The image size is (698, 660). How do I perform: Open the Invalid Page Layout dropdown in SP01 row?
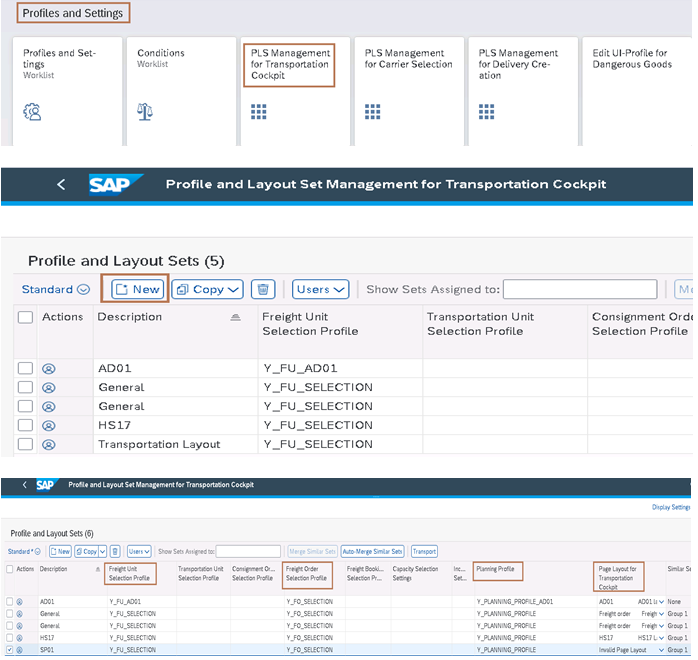661,650
